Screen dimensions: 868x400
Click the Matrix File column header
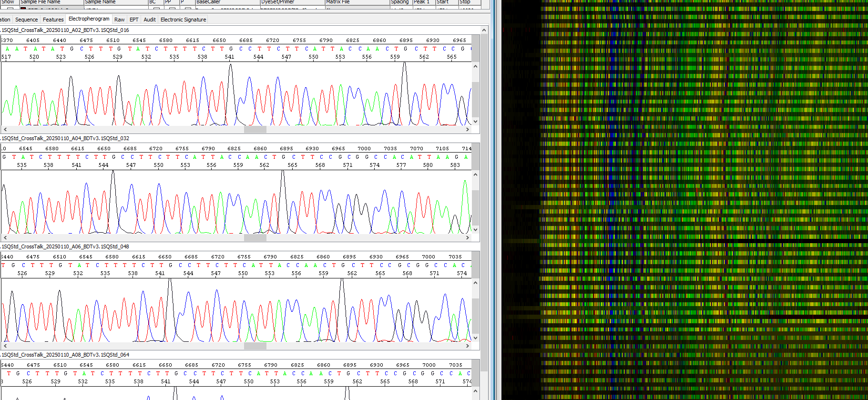click(357, 2)
